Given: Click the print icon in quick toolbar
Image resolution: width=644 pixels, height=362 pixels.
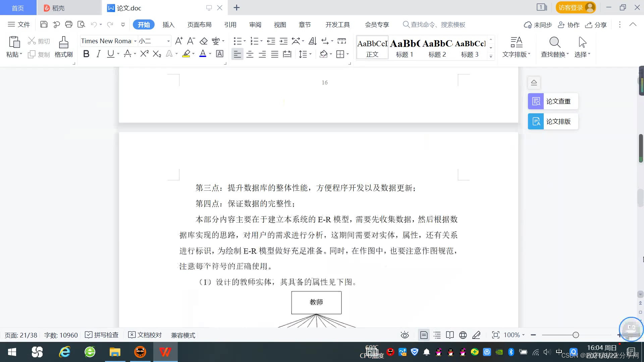Looking at the screenshot, I should pos(69,24).
